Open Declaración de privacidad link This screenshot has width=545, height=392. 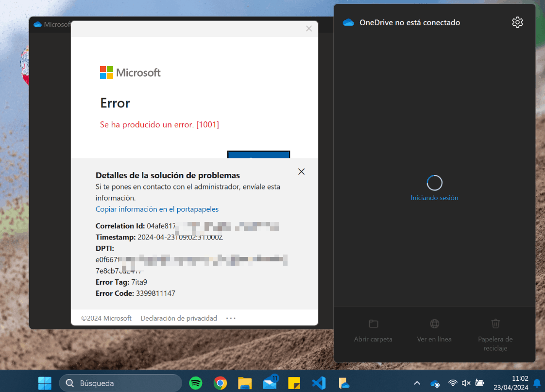(179, 318)
